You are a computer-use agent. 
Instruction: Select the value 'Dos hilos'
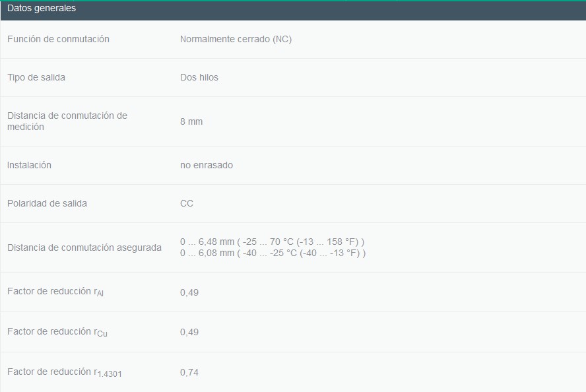coord(199,77)
